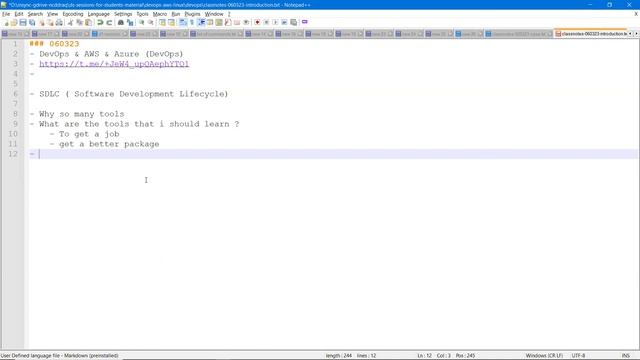Image resolution: width=640 pixels, height=360 pixels.
Task: Open the Window menu
Action: 214,14
